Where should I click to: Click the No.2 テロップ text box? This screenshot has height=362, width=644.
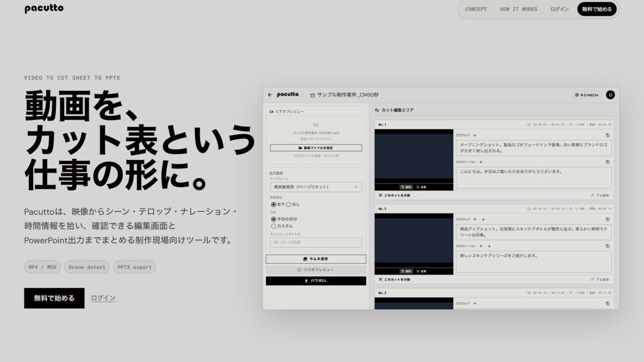534,232
